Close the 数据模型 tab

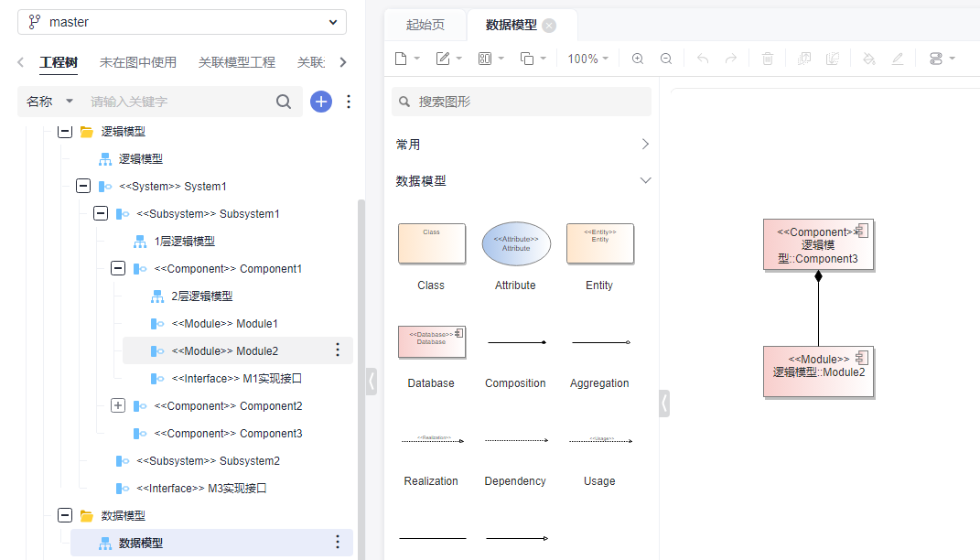(x=549, y=25)
